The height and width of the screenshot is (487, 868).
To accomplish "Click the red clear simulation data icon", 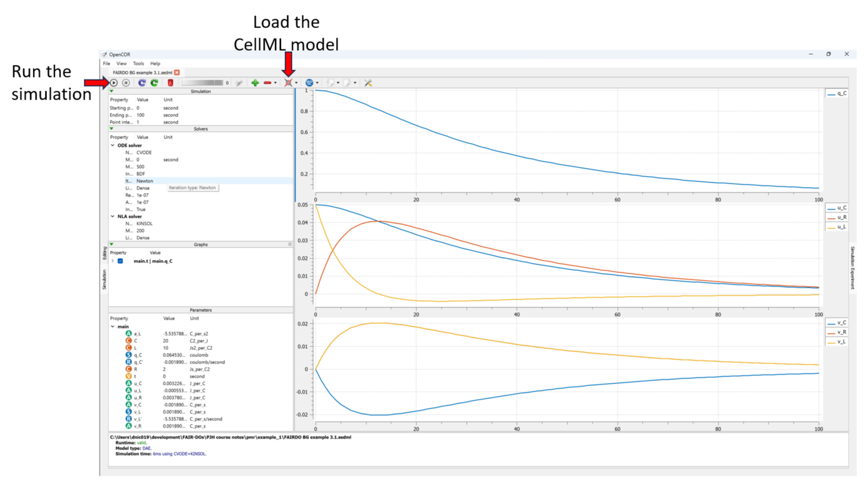I will (x=170, y=83).
